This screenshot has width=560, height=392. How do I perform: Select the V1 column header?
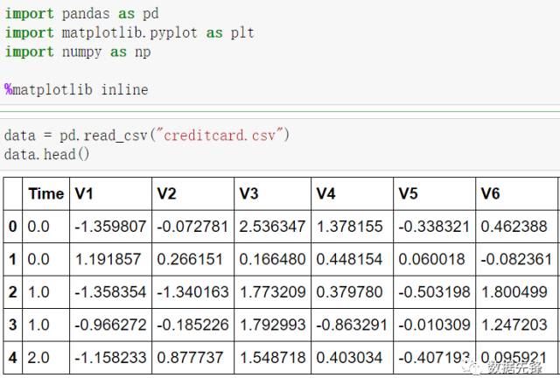(x=84, y=193)
